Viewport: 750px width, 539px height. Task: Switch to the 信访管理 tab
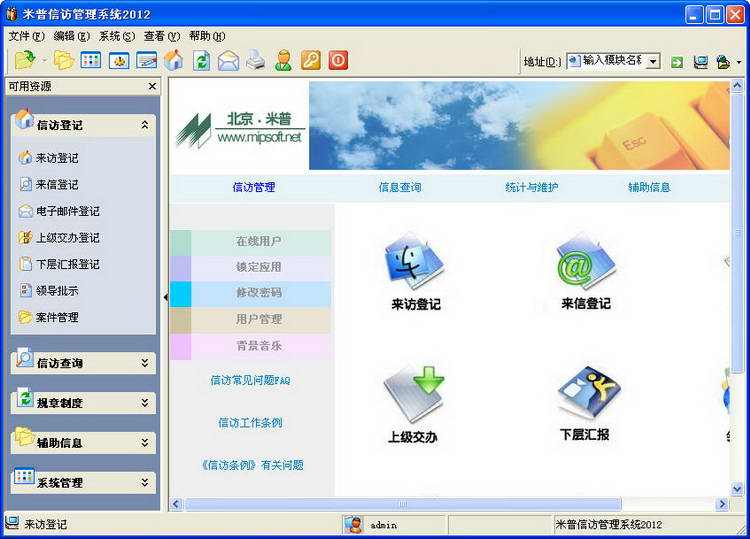point(254,187)
